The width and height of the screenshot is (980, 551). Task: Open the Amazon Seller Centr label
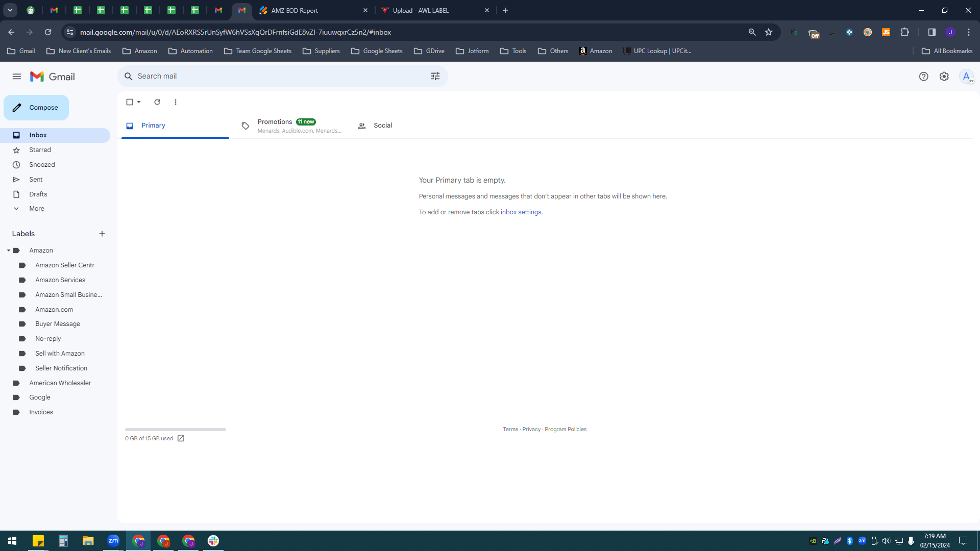click(x=64, y=265)
